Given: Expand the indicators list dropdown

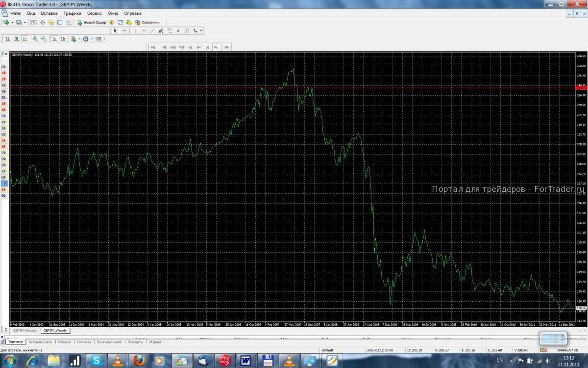Looking at the screenshot, I should [78, 39].
